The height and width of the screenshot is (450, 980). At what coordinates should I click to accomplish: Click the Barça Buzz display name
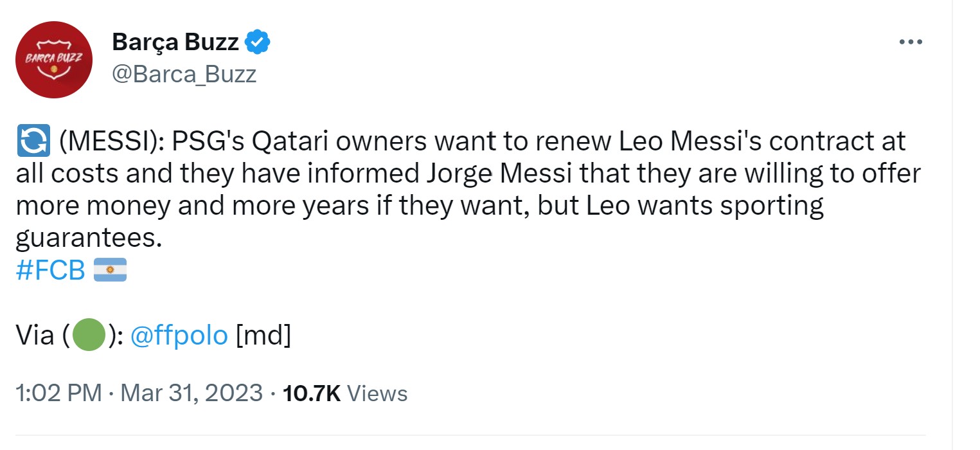pos(175,42)
